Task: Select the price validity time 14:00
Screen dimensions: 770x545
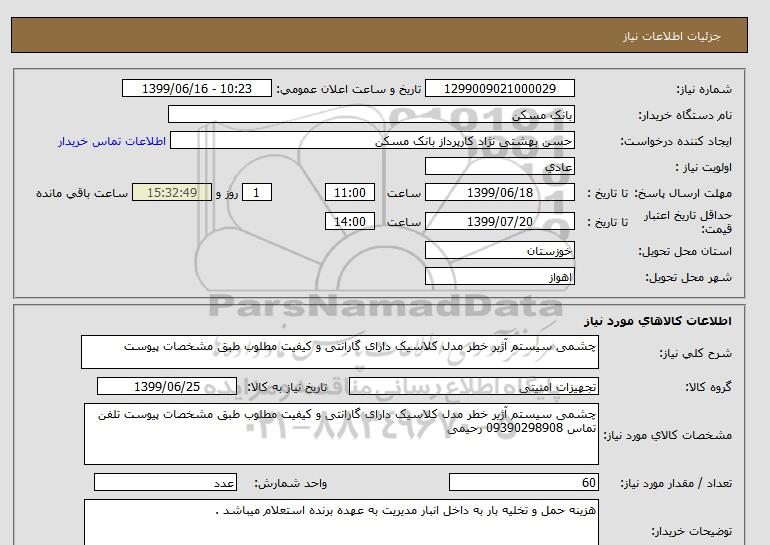Action: click(351, 222)
